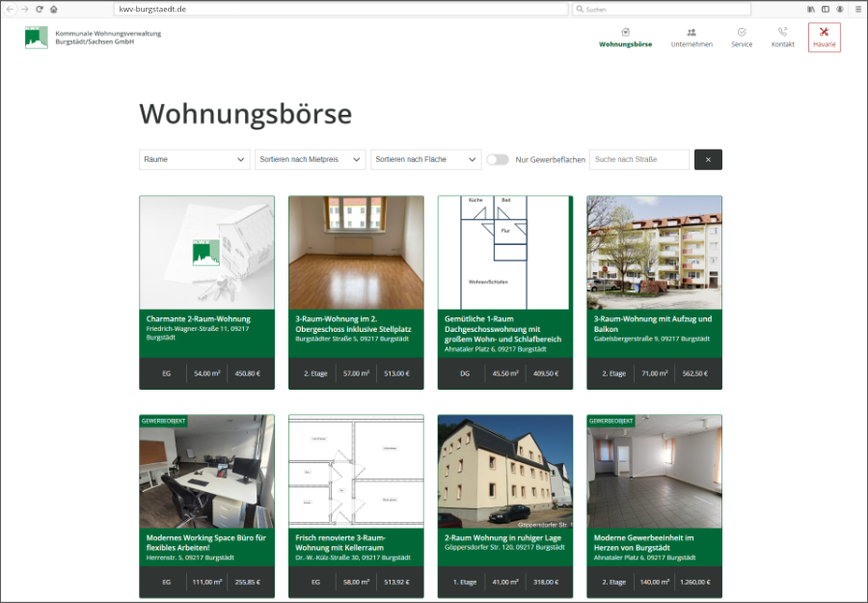Open Modernes Working Space Büro listing title
The image size is (868, 603).
206,542
